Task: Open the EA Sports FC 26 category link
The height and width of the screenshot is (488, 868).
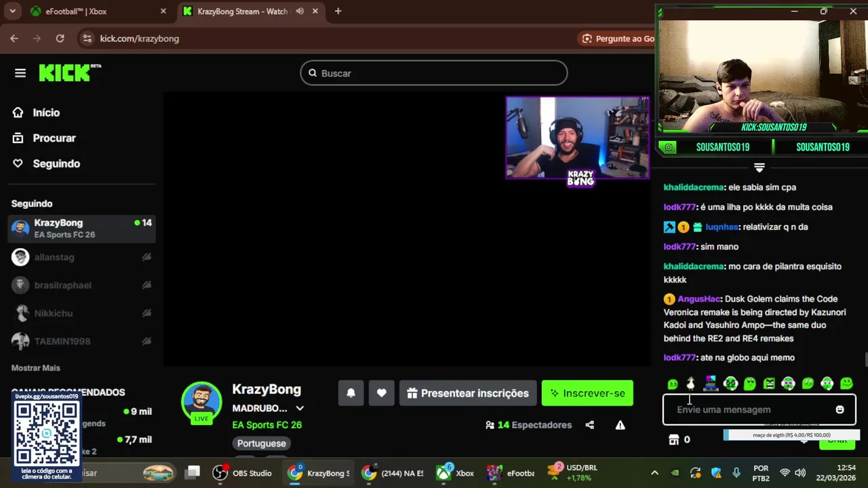Action: [x=267, y=425]
